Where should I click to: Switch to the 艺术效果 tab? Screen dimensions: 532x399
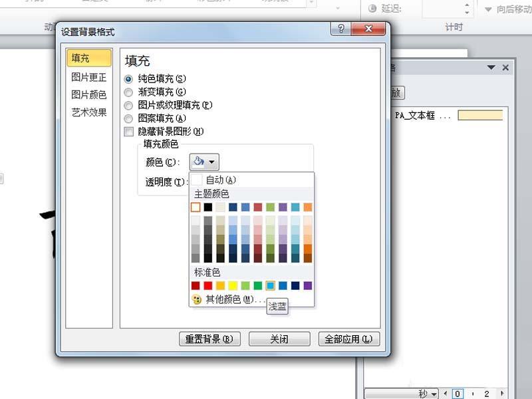point(88,113)
